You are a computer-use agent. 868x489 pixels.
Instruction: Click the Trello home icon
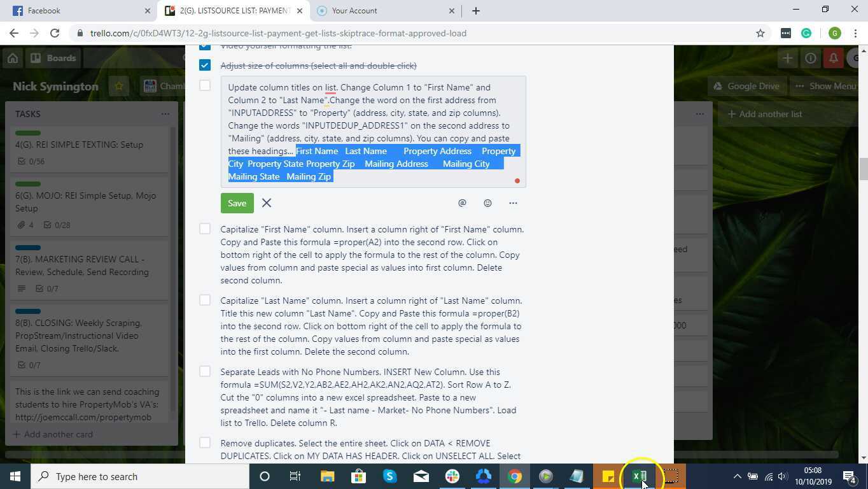click(x=13, y=58)
